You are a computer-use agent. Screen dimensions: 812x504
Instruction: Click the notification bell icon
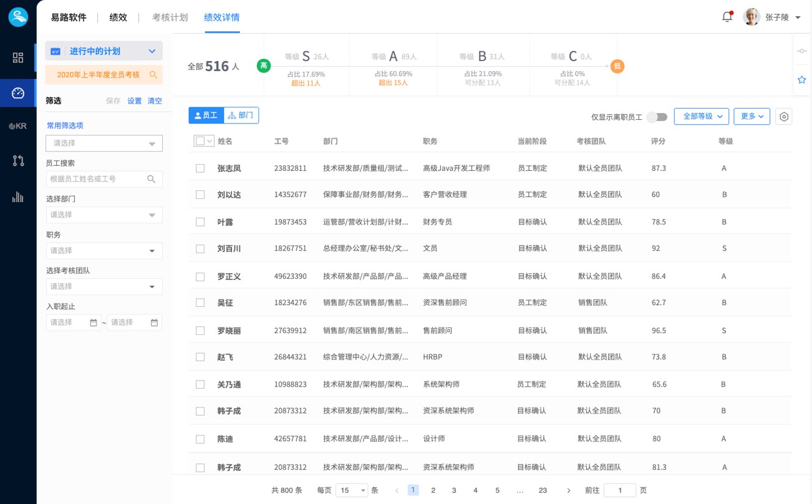pyautogui.click(x=727, y=17)
